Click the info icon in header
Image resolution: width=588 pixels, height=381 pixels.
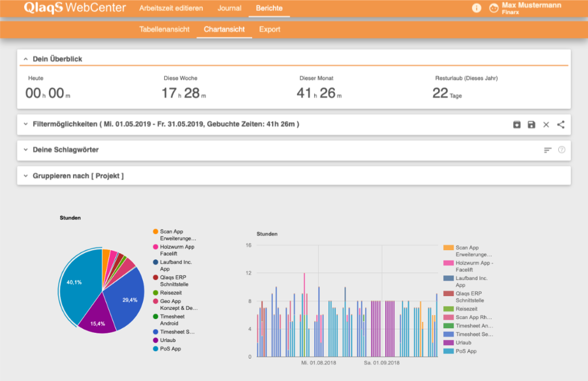476,8
